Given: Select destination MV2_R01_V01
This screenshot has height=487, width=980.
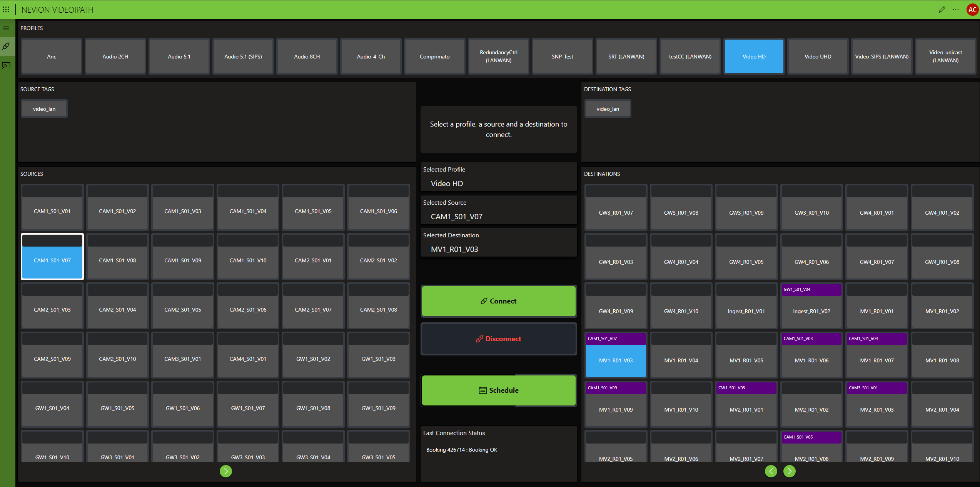Looking at the screenshot, I should pos(746,404).
